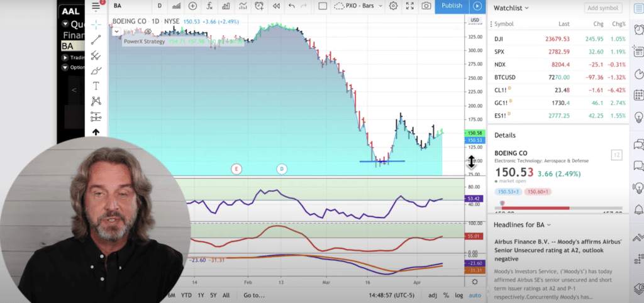Select the trend line drawing tool
644x303 pixels.
(x=96, y=40)
